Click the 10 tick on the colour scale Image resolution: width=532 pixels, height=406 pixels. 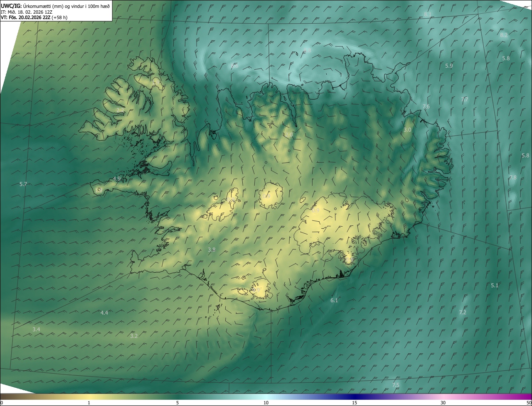click(x=266, y=403)
